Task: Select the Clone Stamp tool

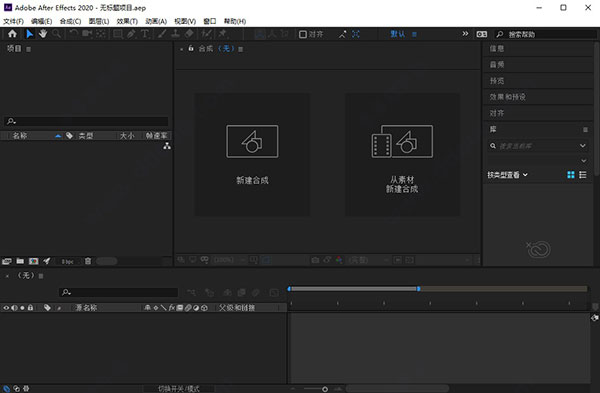Action: [x=175, y=34]
